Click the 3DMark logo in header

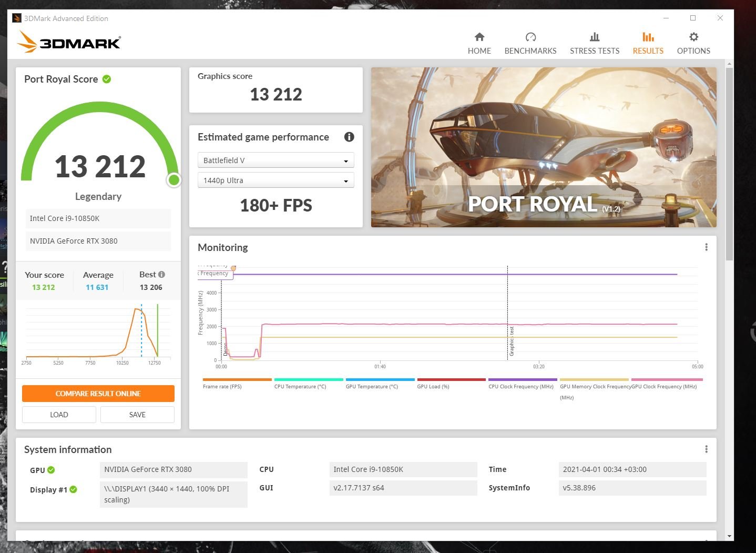pyautogui.click(x=69, y=42)
